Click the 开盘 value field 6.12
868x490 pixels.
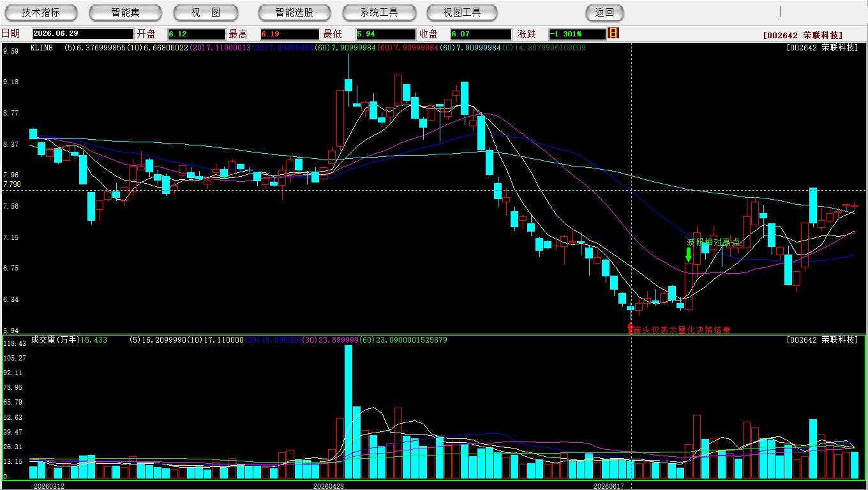pyautogui.click(x=197, y=34)
